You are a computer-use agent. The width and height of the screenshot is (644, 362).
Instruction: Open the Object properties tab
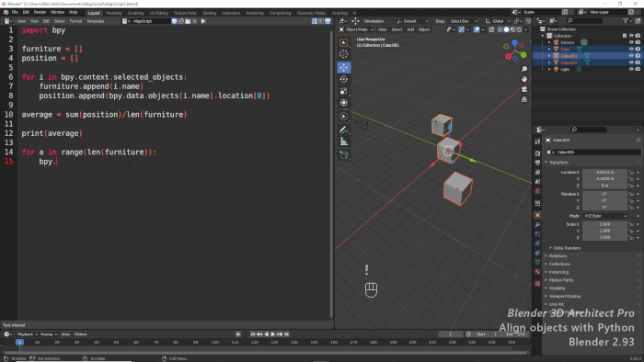[537, 215]
